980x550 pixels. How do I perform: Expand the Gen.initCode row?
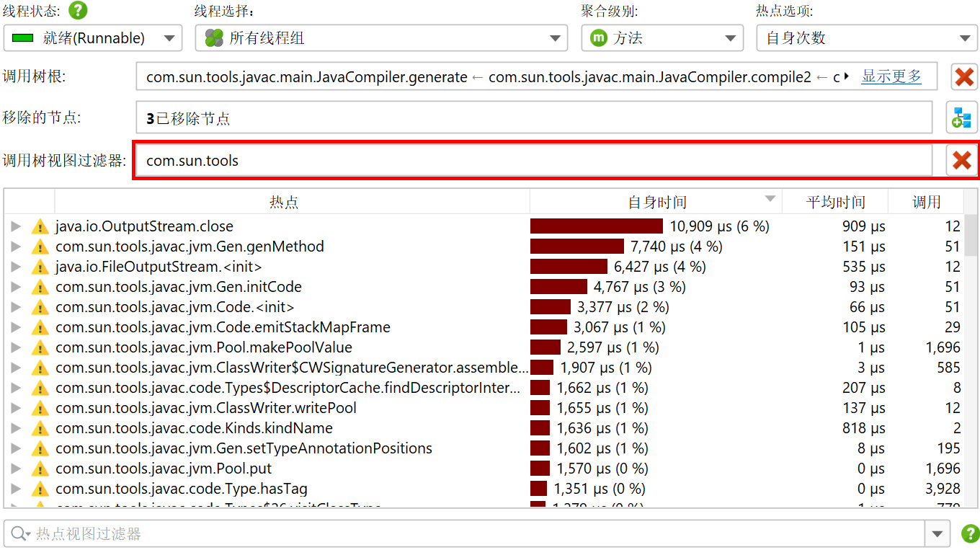point(16,287)
